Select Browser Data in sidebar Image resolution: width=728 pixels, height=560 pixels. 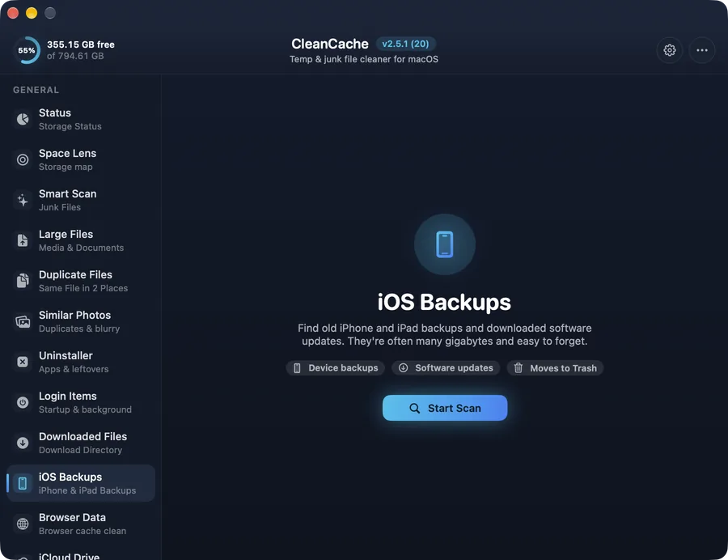tap(81, 524)
